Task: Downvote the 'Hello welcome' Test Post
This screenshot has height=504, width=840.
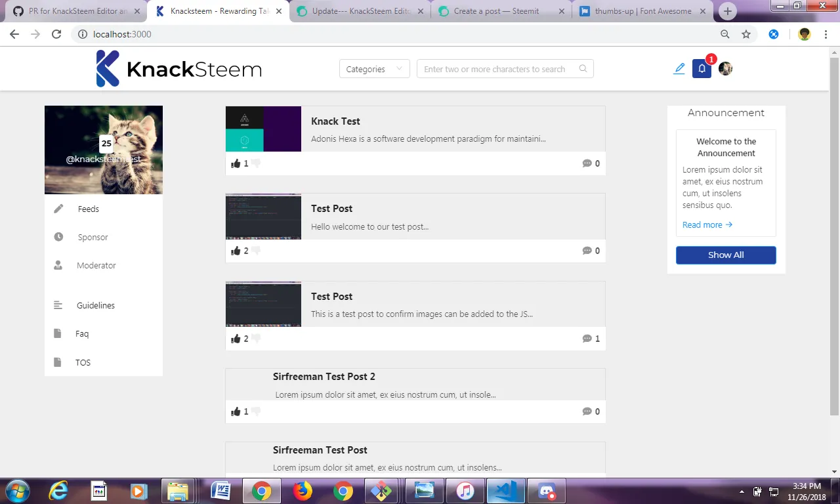Action: tap(255, 251)
